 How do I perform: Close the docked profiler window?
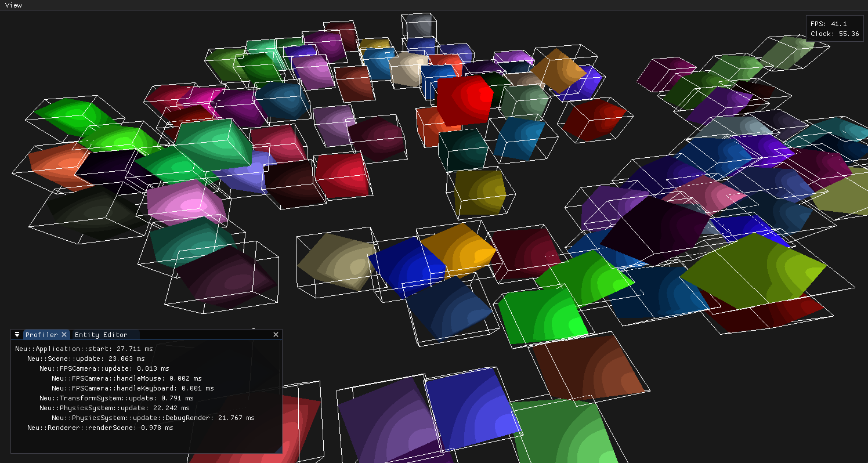tap(276, 335)
